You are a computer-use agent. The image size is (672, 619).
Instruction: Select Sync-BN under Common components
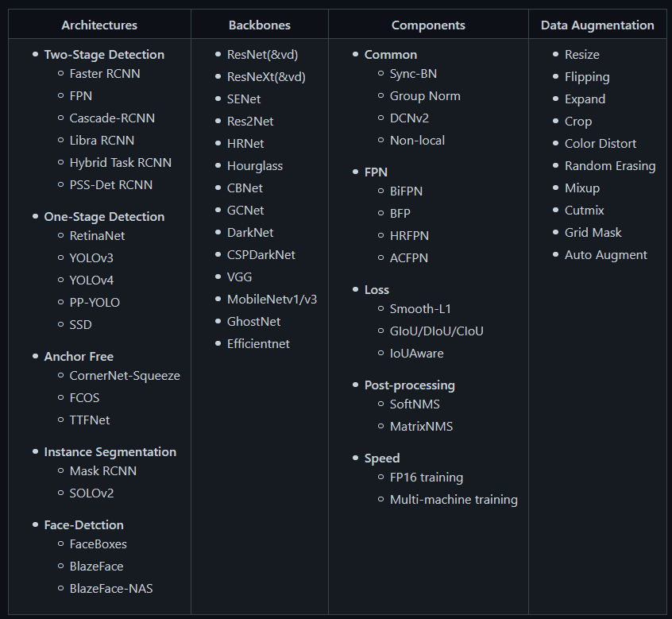413,74
